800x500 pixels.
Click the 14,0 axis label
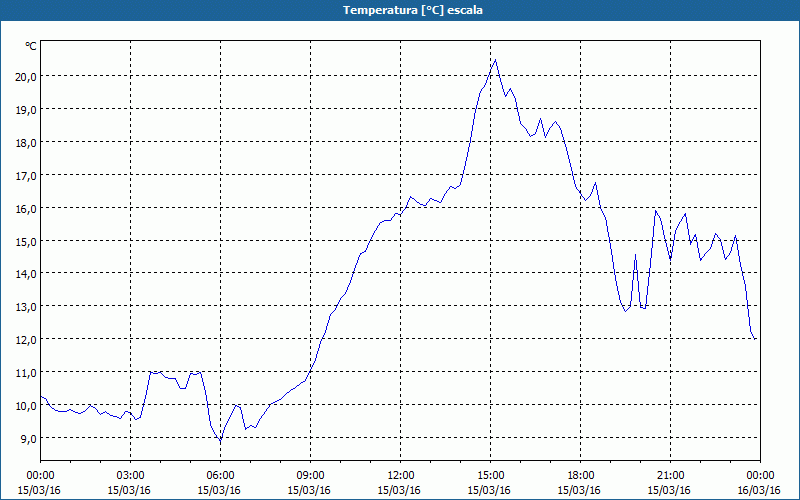click(26, 274)
